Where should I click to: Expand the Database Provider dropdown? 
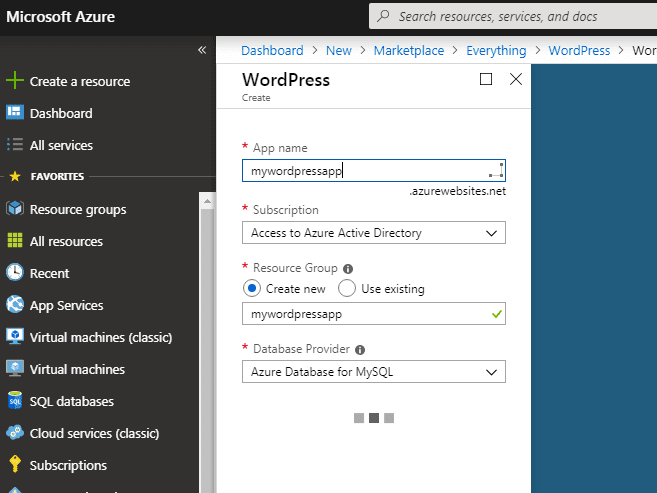pyautogui.click(x=373, y=372)
